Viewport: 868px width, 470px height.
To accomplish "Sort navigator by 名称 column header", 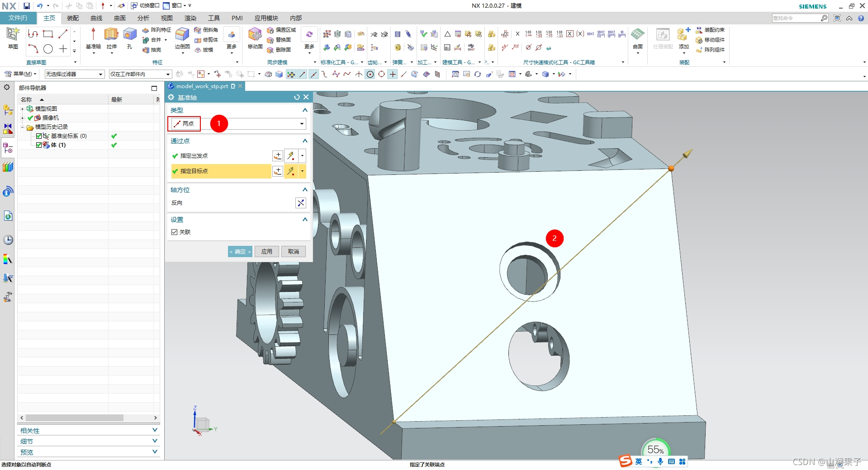I will coord(63,99).
